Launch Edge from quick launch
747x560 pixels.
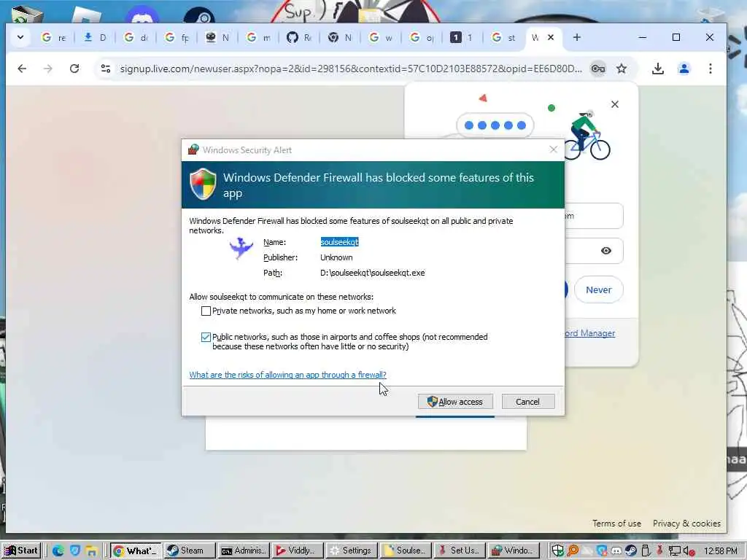(58, 551)
